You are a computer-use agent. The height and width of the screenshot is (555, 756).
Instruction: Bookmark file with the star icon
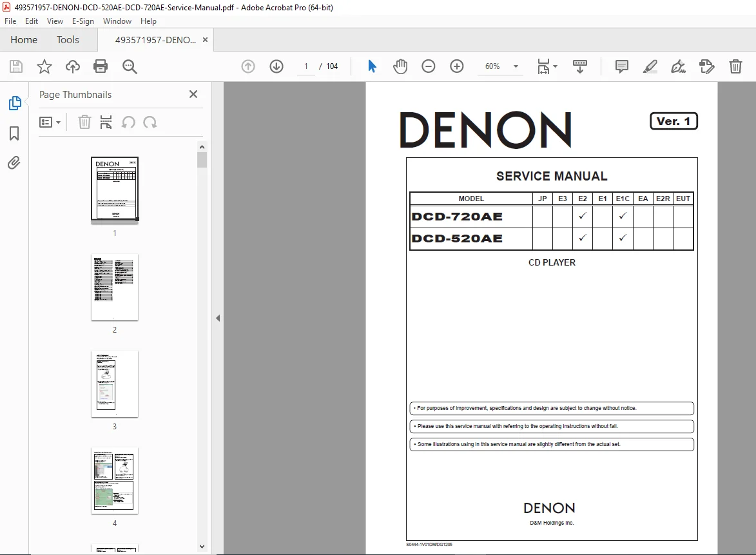(44, 66)
